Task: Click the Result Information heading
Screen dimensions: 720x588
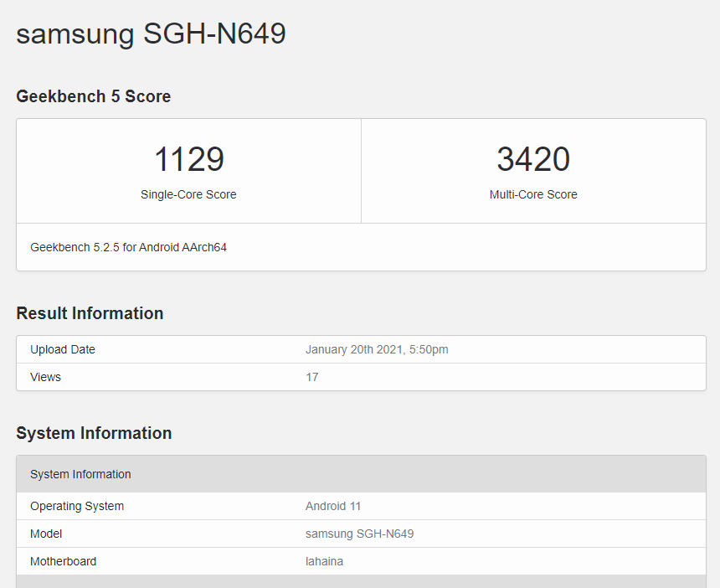Action: [90, 313]
